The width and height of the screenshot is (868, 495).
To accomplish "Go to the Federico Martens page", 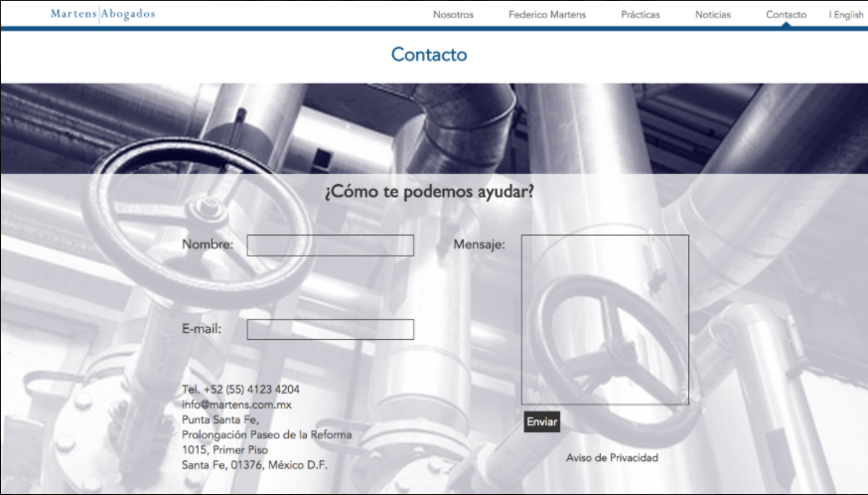I will coord(547,15).
